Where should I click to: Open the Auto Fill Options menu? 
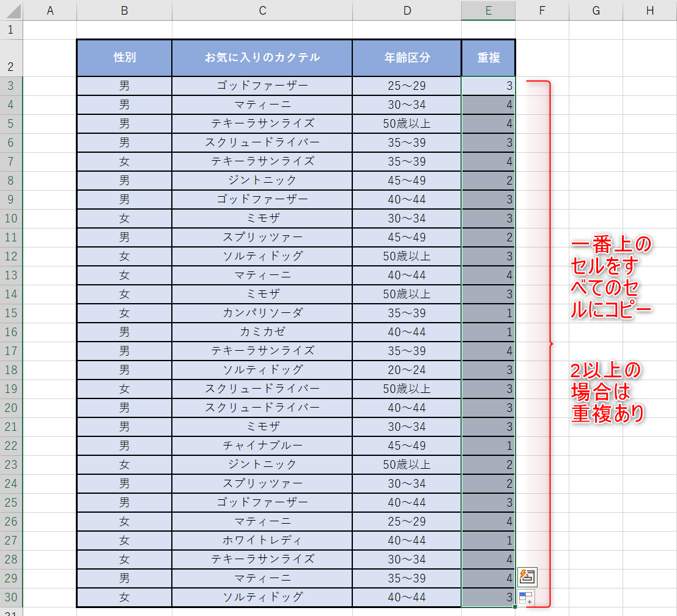coord(527,598)
